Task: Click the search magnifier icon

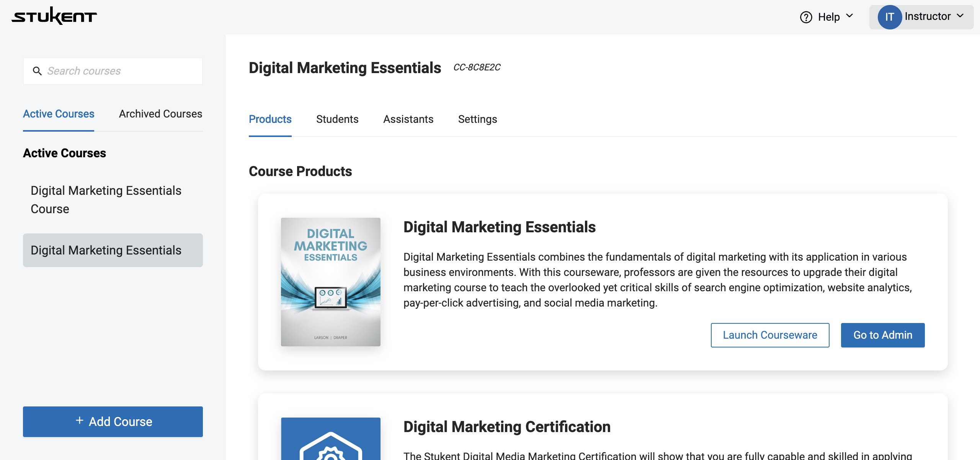Action: coord(37,71)
